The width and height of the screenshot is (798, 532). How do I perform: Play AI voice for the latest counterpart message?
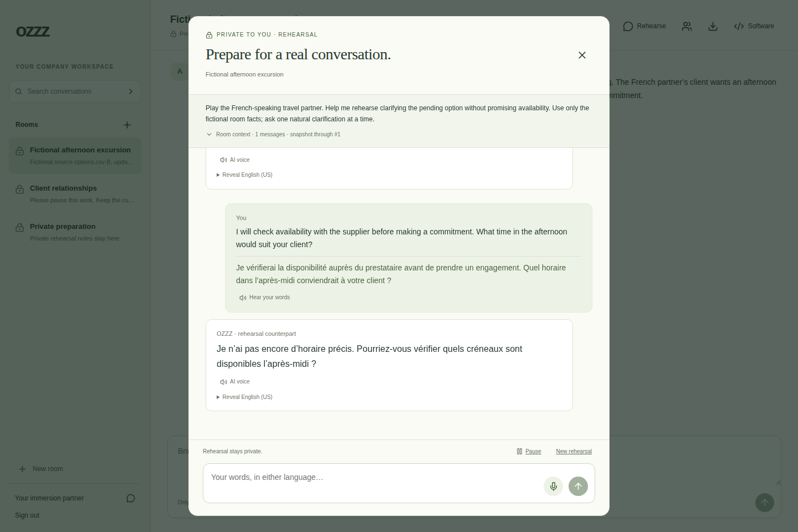point(234,382)
